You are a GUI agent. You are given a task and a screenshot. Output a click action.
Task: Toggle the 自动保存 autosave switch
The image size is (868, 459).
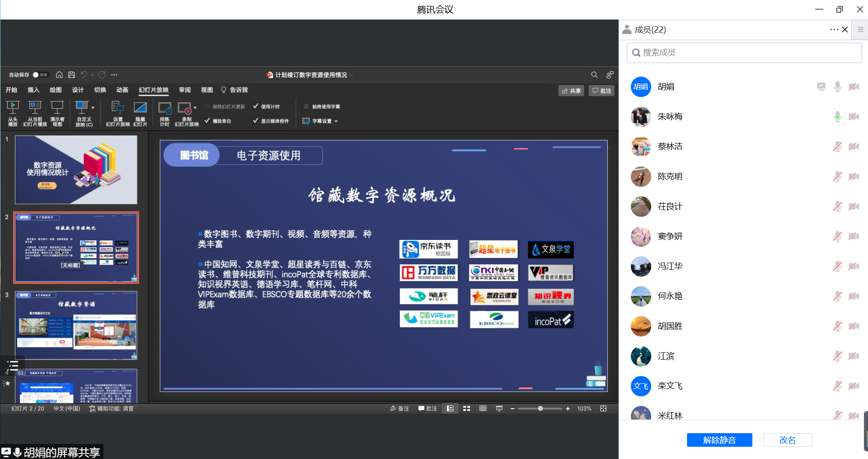coord(40,75)
